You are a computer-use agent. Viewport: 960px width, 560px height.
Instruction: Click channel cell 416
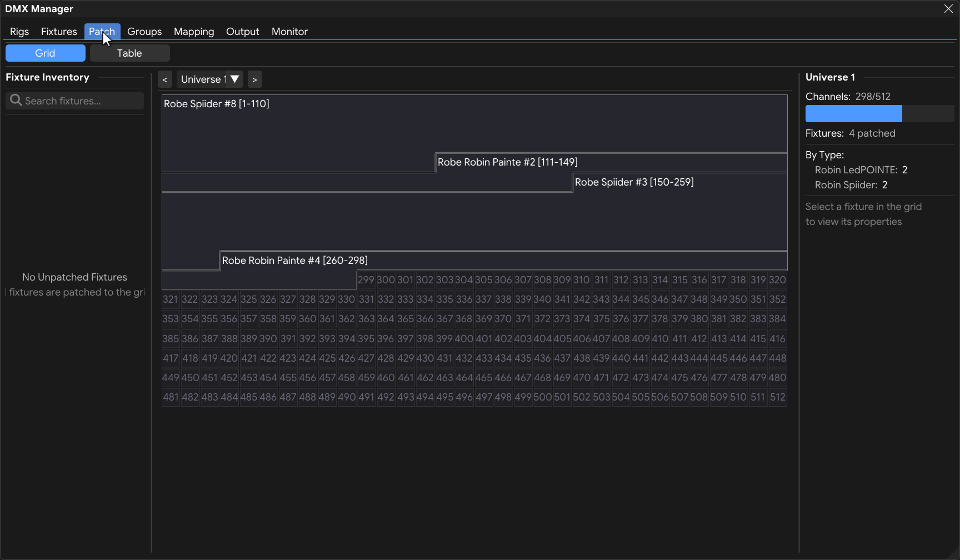pyautogui.click(x=777, y=339)
